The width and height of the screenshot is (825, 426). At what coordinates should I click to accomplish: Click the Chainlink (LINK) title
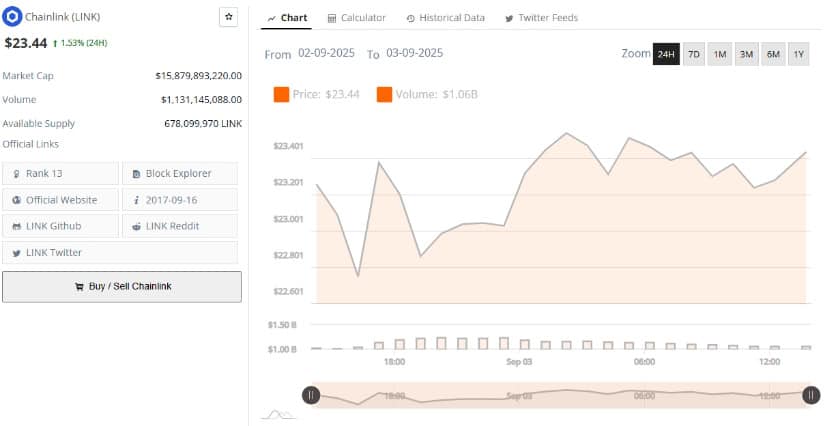[63, 17]
